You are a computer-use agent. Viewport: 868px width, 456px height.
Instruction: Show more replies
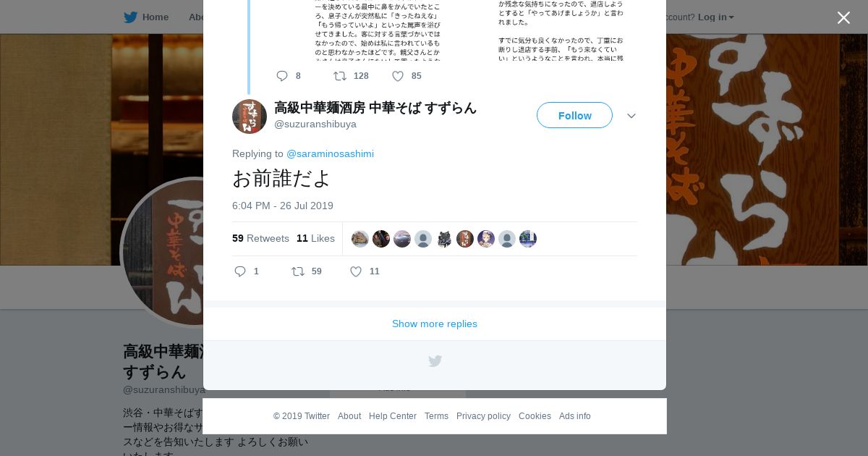tap(435, 324)
